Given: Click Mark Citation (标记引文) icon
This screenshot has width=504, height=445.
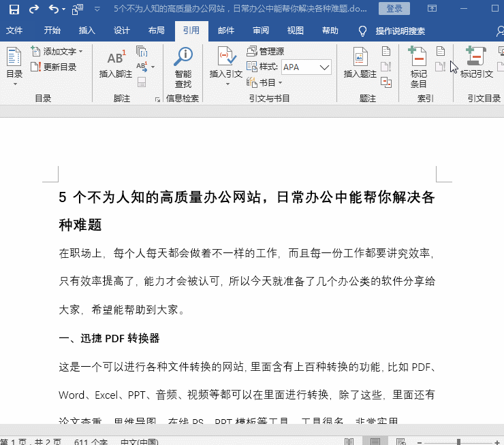Looking at the screenshot, I should click(x=477, y=63).
